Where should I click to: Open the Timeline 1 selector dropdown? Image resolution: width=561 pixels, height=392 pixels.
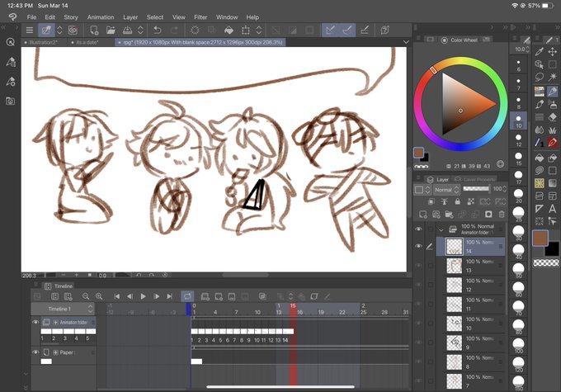(x=63, y=309)
